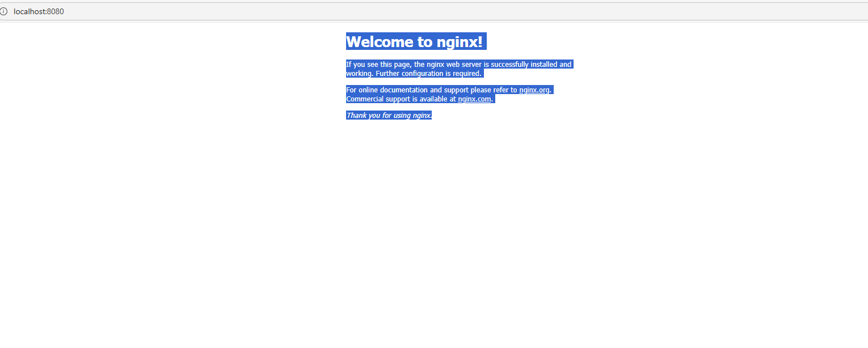Click the word "successfully" in first paragraph
868x348 pixels.
[509, 65]
